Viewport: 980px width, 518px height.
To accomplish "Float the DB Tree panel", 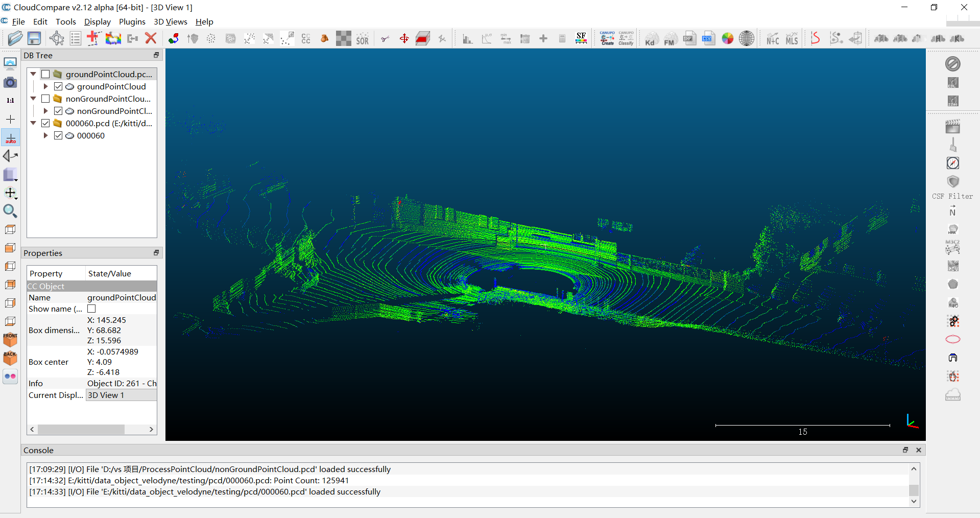I will coord(156,55).
